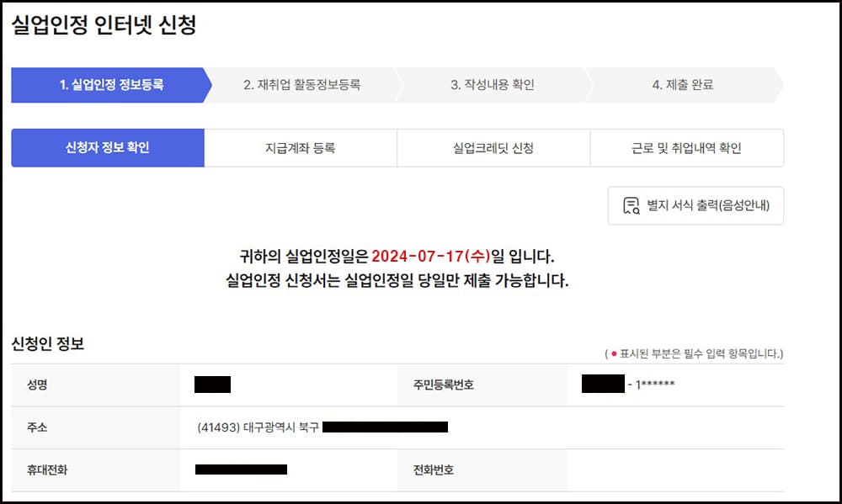Select the 근로 및 취업내역 확인 tab
Viewport: 842px width, 504px height.
(x=686, y=147)
